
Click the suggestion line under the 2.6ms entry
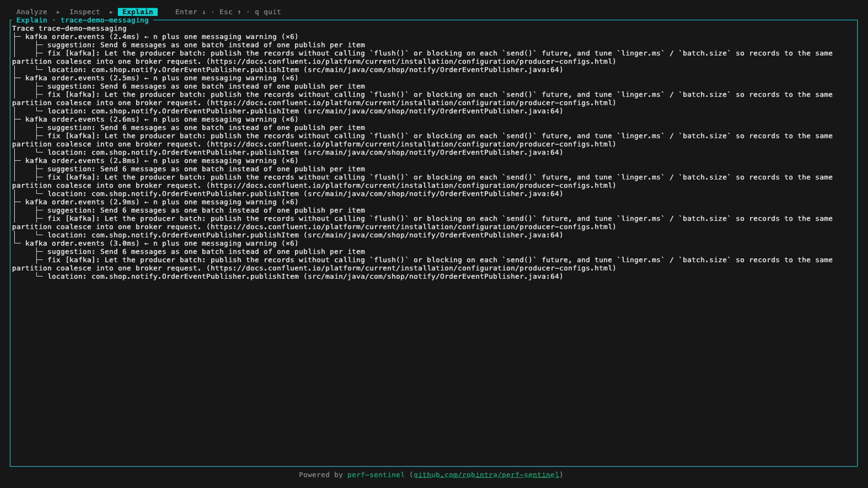206,128
